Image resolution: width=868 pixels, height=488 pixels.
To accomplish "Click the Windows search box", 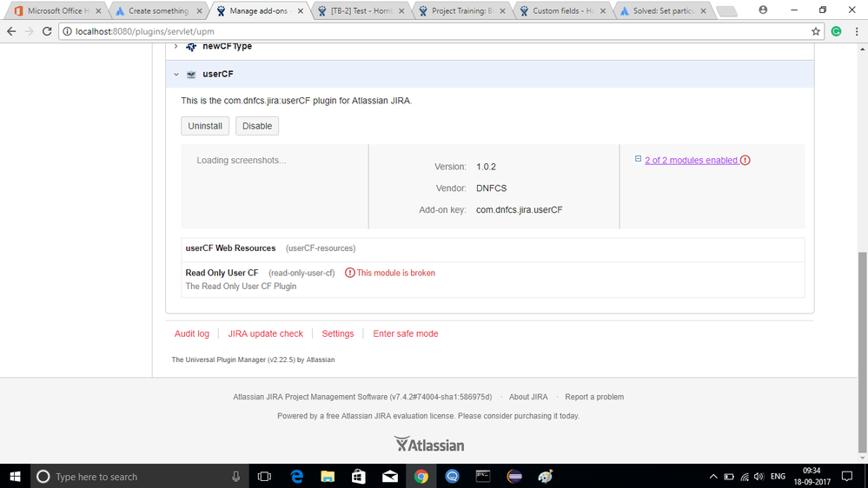I will [x=138, y=477].
